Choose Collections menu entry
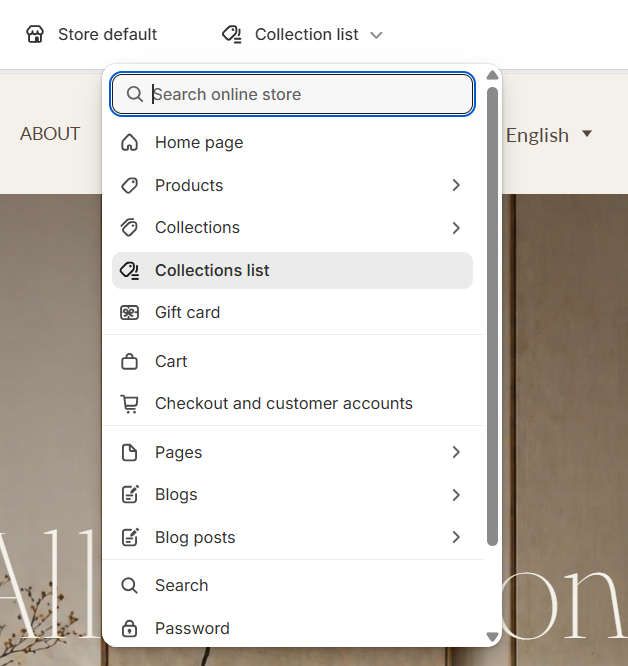628x666 pixels. tap(292, 228)
